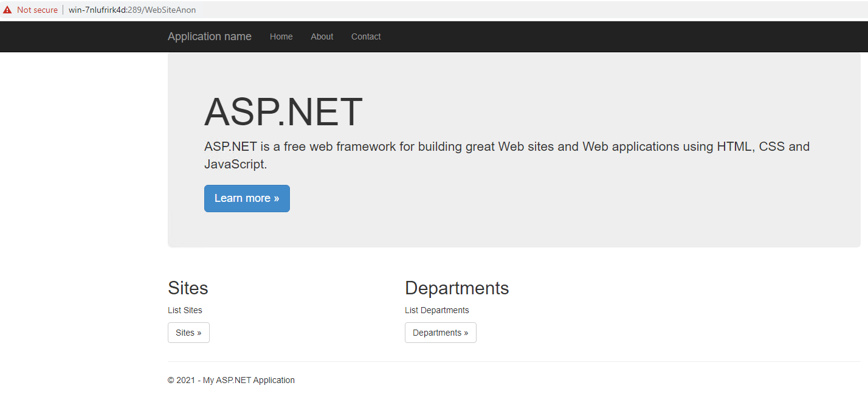This screenshot has height=408, width=868.
Task: Click the List Departments text
Action: click(x=436, y=310)
